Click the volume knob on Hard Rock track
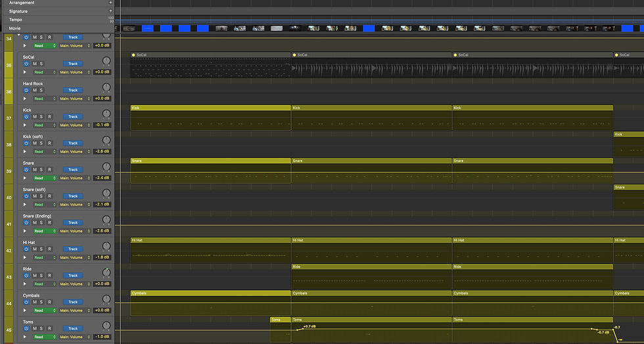 tap(106, 87)
